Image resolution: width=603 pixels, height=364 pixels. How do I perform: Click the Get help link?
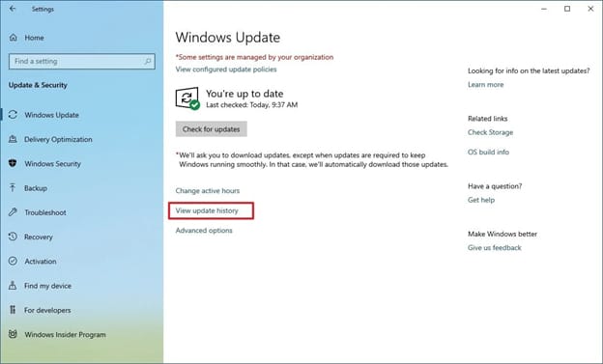pyautogui.click(x=481, y=200)
